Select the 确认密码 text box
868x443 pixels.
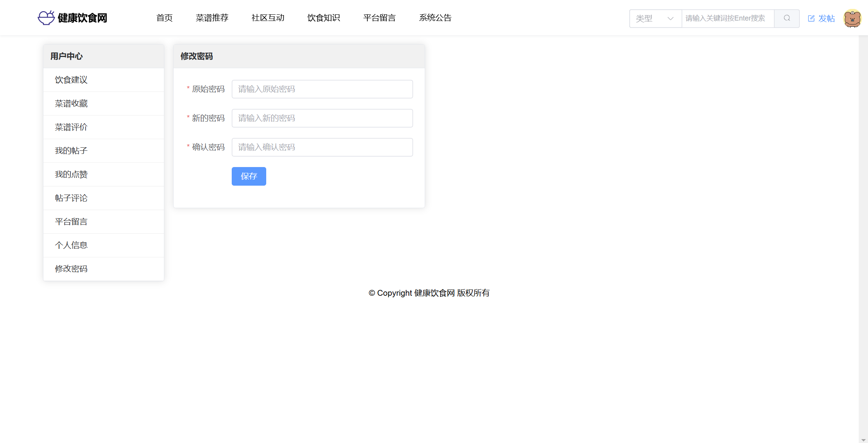(x=322, y=147)
